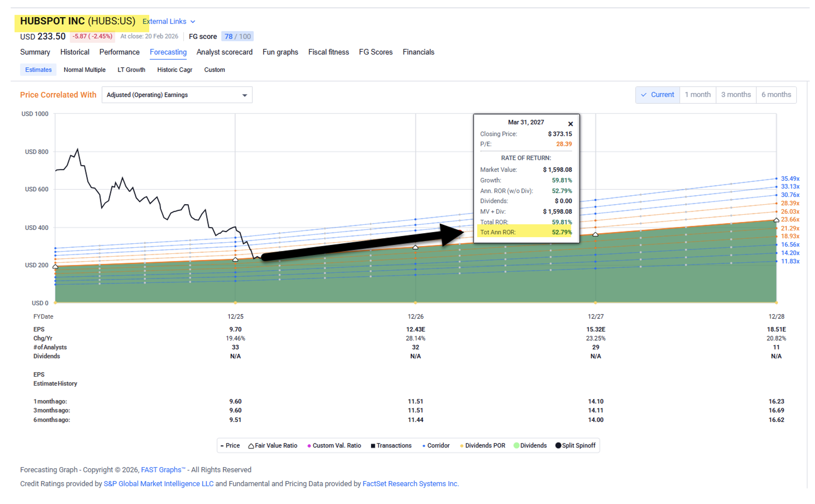
Task: Toggle Dividends POR legend dot
Action: (461, 446)
